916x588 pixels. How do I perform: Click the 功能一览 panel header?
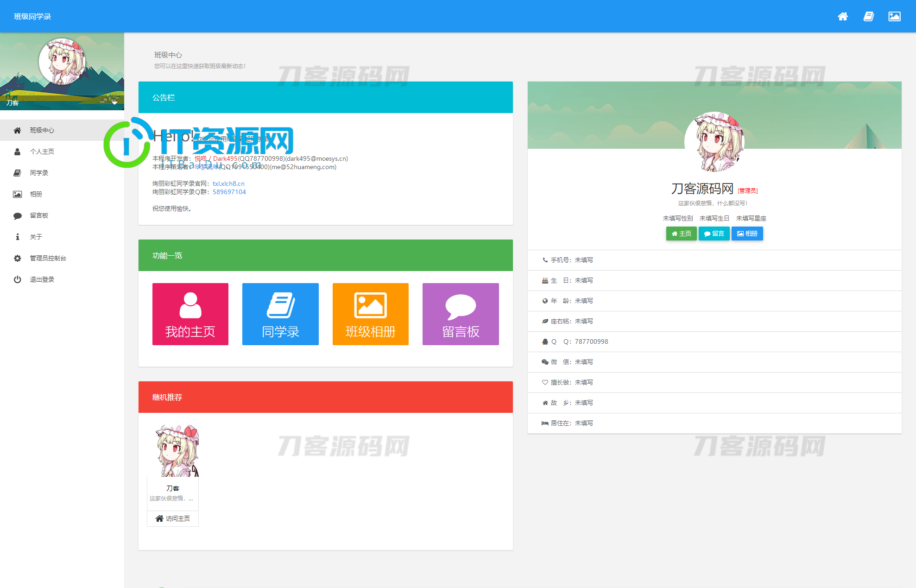326,255
